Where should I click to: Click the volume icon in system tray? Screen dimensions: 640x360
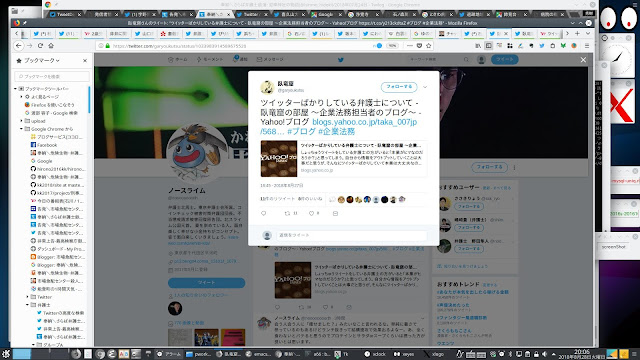544,354
